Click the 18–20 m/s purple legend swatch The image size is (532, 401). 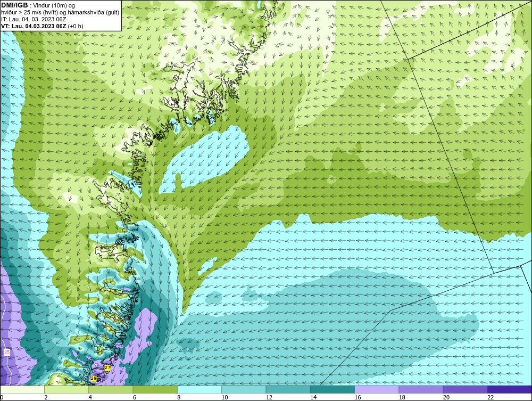(x=421, y=389)
